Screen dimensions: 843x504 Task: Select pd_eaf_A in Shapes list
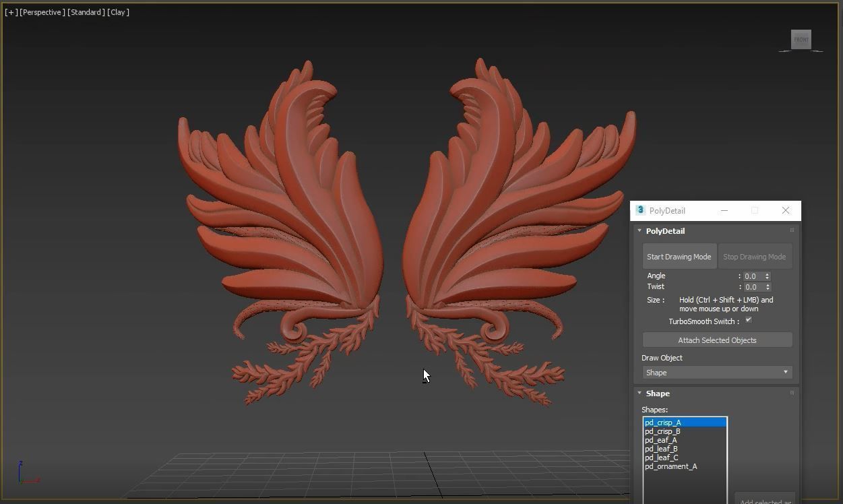[685, 440]
